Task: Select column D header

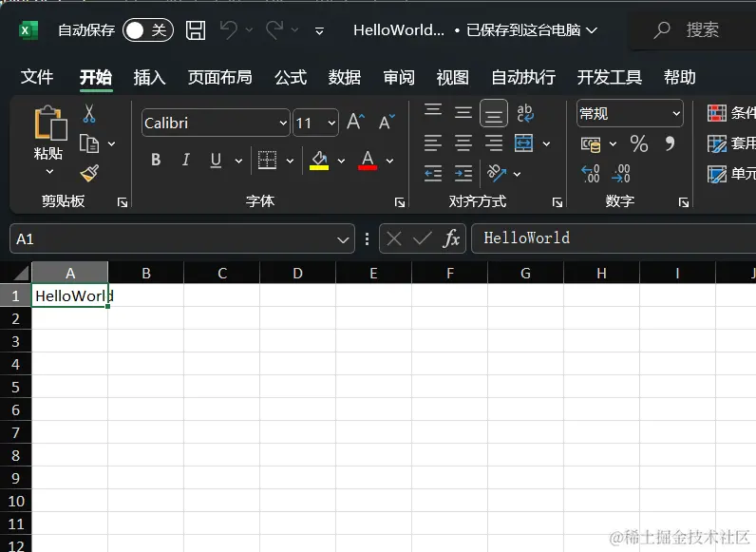Action: coord(297,273)
